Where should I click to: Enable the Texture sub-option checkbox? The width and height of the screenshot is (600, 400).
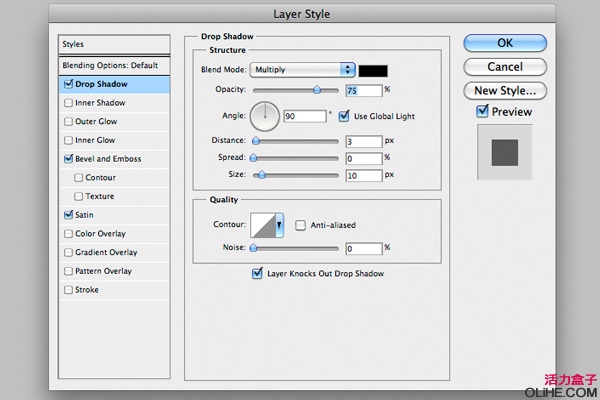point(78,196)
